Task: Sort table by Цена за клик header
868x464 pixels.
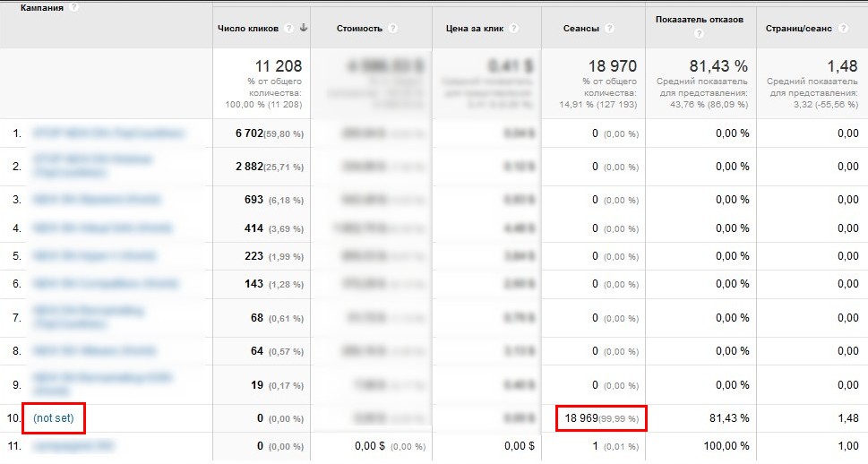Action: coord(475,29)
